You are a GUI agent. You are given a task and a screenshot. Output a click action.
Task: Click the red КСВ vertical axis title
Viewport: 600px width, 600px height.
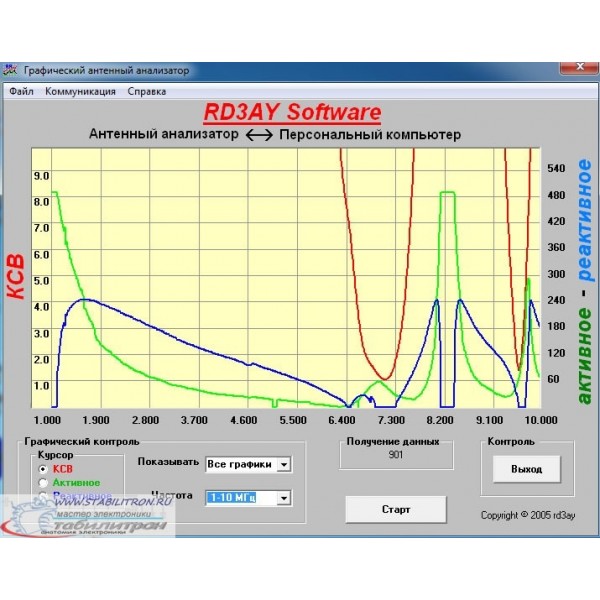16,277
